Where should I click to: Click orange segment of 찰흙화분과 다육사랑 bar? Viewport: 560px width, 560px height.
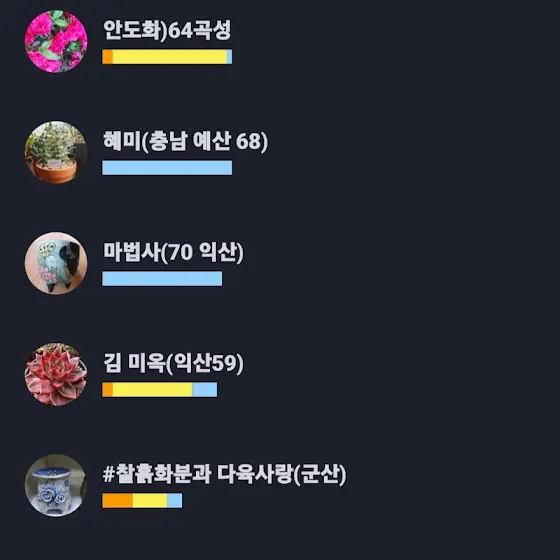point(118,501)
